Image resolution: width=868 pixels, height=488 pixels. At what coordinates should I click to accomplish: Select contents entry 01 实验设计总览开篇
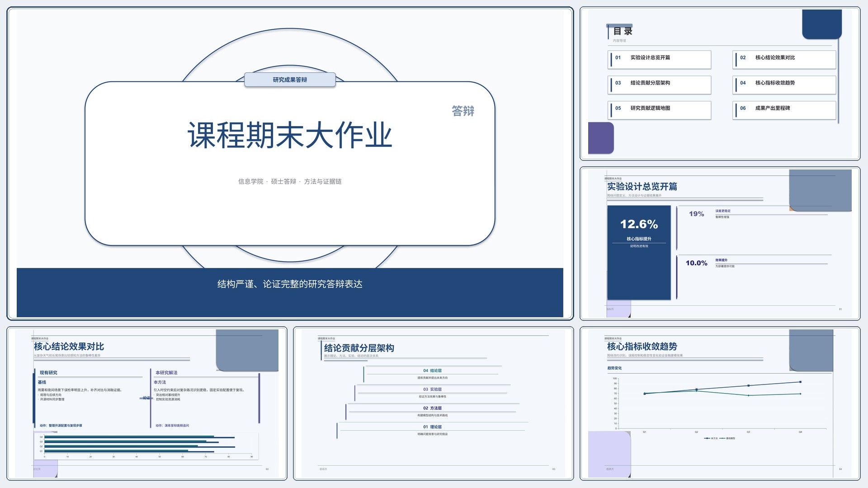660,60
